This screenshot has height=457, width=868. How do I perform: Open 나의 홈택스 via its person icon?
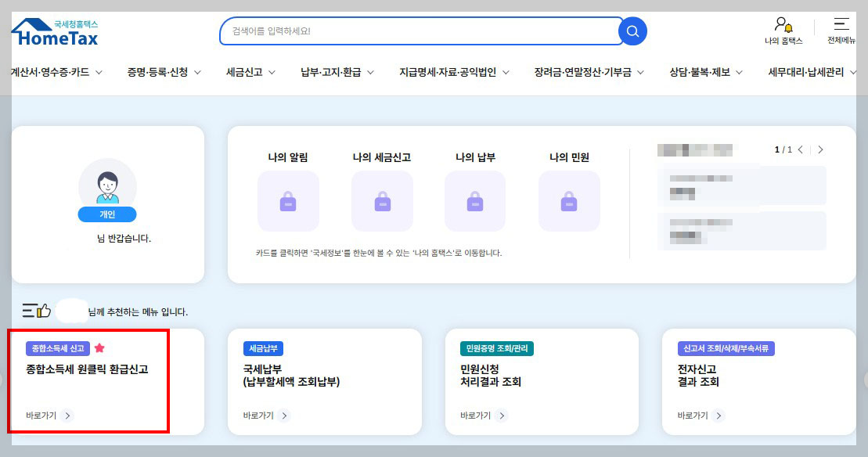(x=781, y=24)
